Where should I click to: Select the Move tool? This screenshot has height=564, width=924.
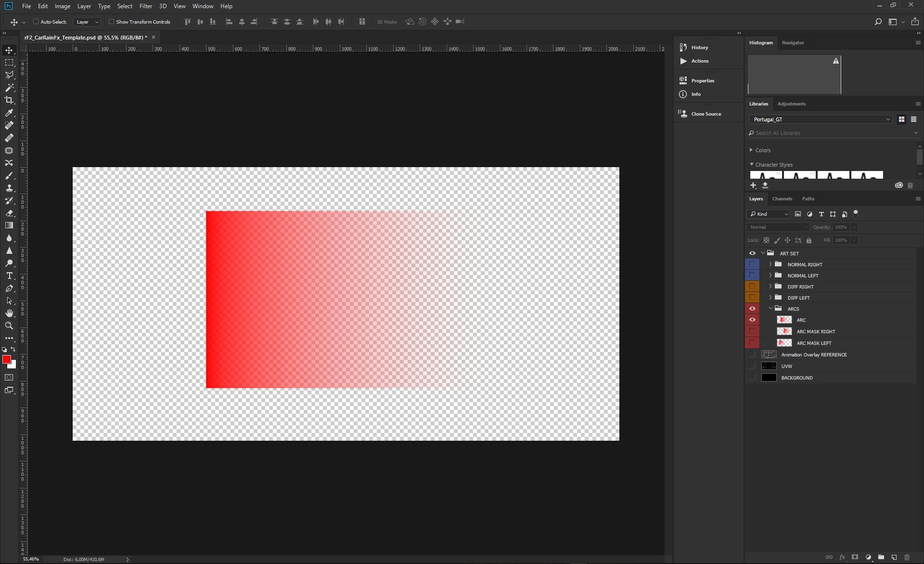click(9, 50)
